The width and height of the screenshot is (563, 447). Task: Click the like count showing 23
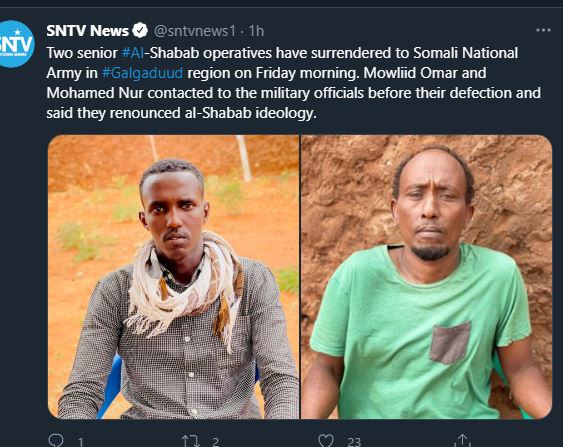pos(354,442)
